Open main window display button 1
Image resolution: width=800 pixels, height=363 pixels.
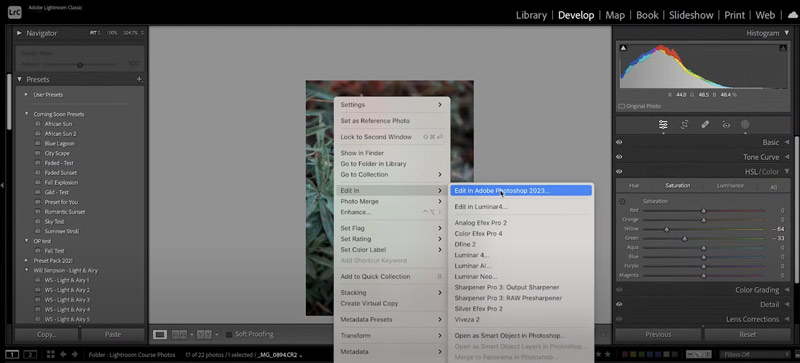[12, 354]
